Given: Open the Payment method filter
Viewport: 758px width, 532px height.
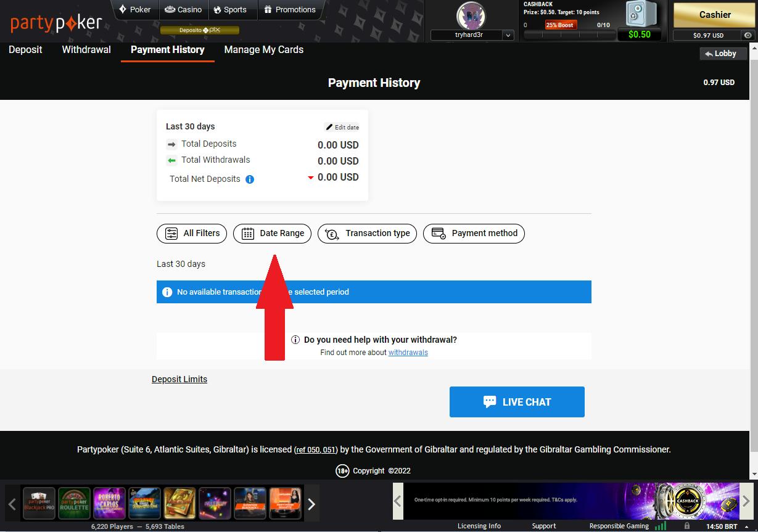Looking at the screenshot, I should point(474,234).
